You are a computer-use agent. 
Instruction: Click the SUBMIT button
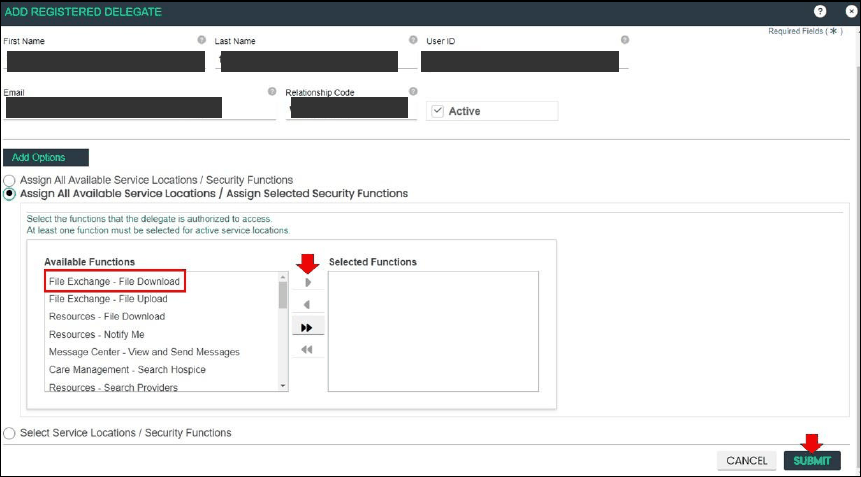(812, 461)
